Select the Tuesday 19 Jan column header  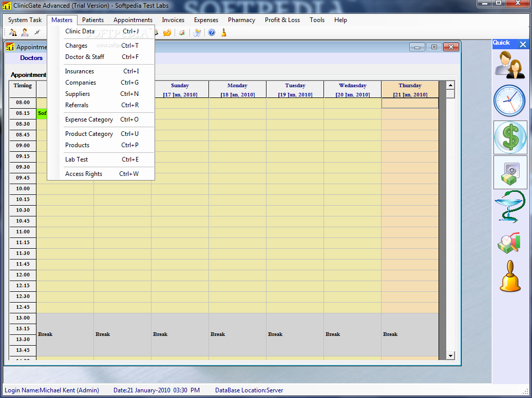(295, 90)
